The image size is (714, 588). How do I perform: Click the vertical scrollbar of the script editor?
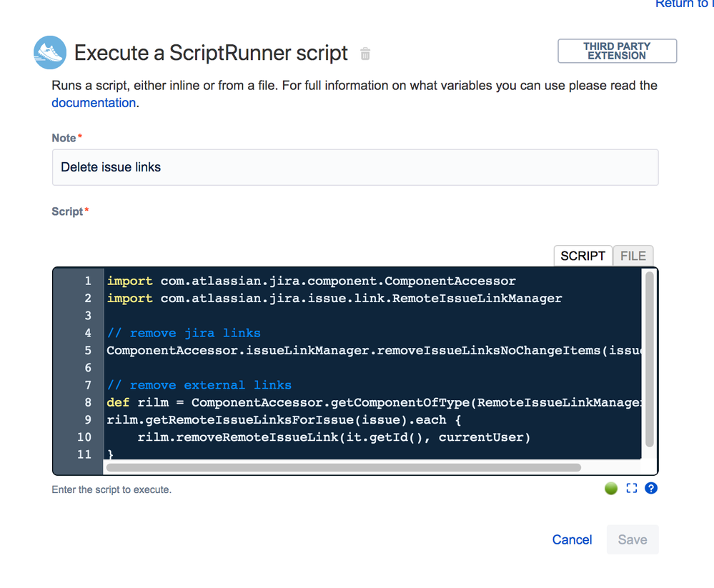650,359
